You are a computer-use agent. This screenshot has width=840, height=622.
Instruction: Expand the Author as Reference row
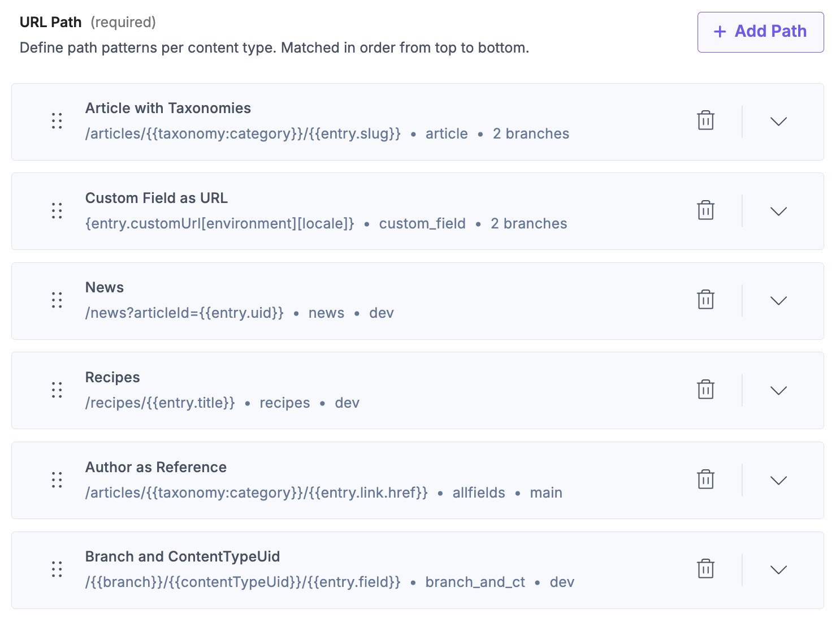778,480
